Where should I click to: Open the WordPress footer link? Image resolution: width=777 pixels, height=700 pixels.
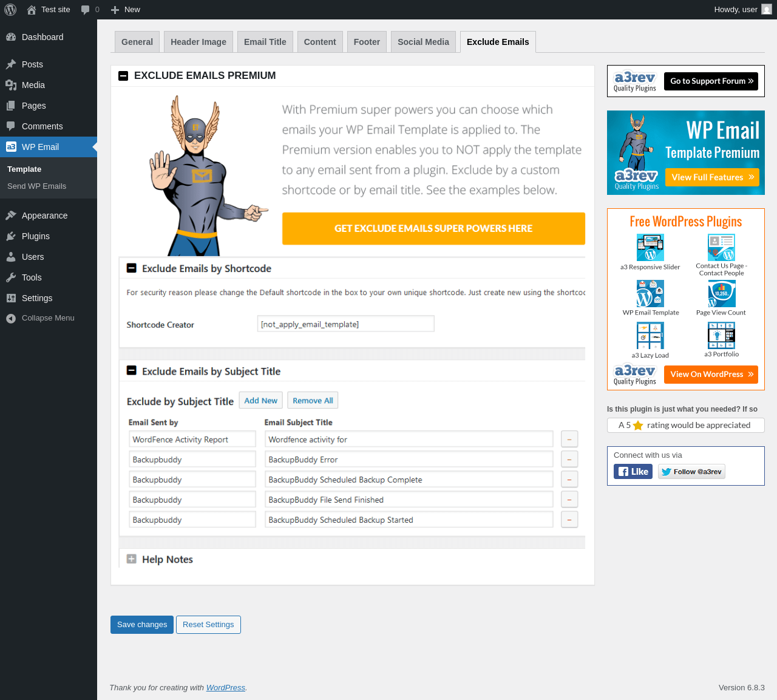point(226,687)
